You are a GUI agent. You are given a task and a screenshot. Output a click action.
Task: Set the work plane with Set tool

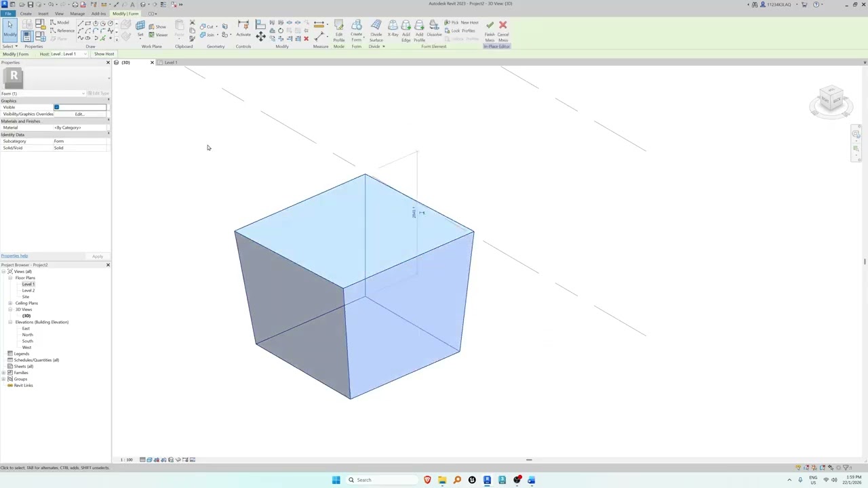[x=140, y=28]
